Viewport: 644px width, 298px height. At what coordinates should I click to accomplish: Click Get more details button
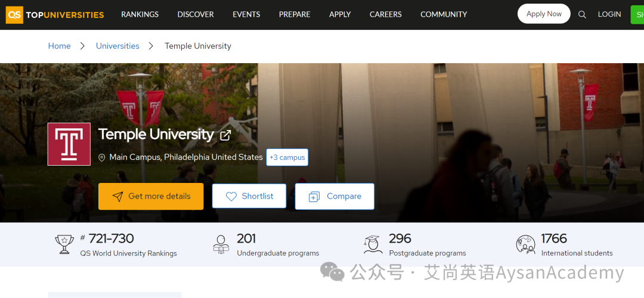point(151,196)
